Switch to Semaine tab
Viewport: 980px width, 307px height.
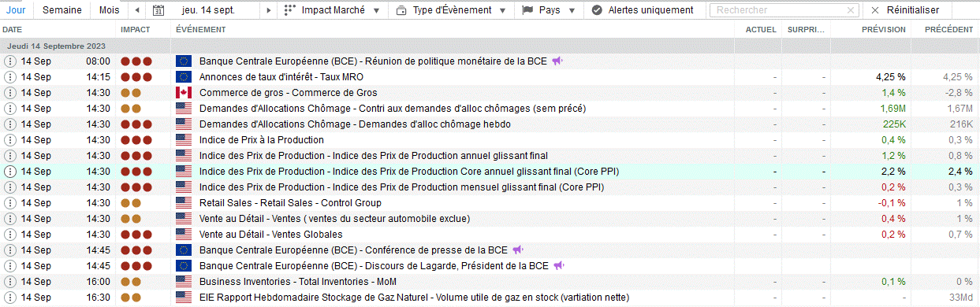pos(61,10)
